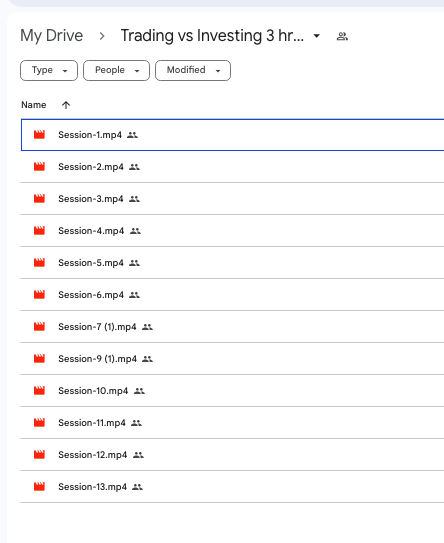444x543 pixels.
Task: Click the shared people icon beside Session-2.mp4
Action: coord(134,167)
